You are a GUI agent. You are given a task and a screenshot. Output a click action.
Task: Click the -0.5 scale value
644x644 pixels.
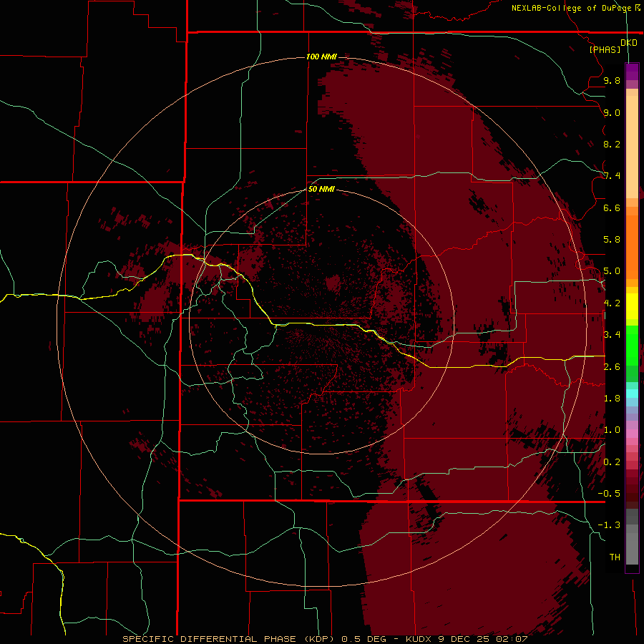pos(609,494)
